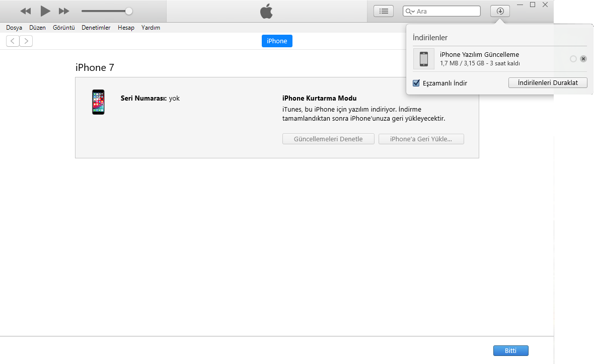Click the '1,7 MB / 3,15 GB' progress text

(x=462, y=63)
